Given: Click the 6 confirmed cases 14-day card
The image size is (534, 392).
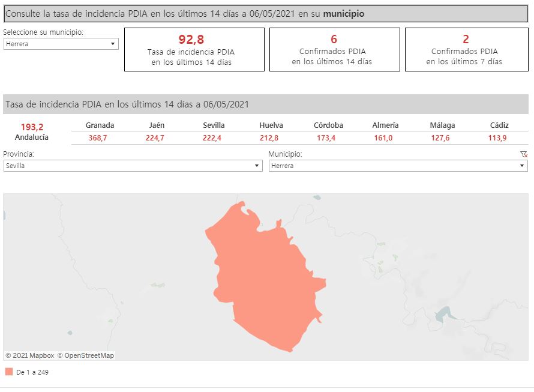Looking at the screenshot, I should pyautogui.click(x=334, y=49).
